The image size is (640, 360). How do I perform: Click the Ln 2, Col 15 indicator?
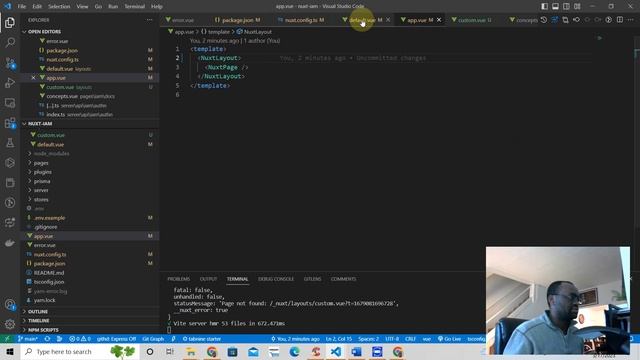pyautogui.click(x=339, y=339)
